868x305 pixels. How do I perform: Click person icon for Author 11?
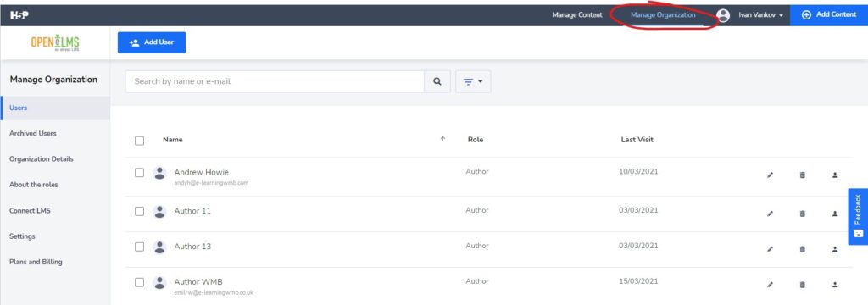835,213
